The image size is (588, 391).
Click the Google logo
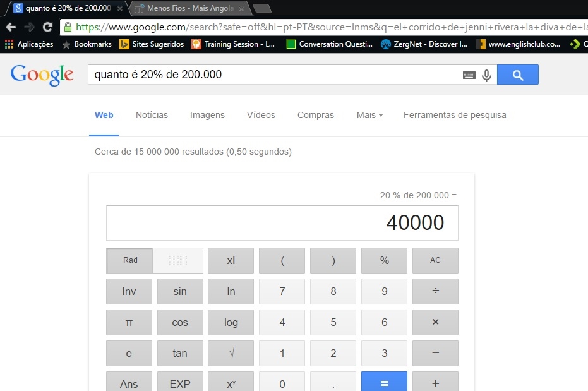pyautogui.click(x=42, y=75)
